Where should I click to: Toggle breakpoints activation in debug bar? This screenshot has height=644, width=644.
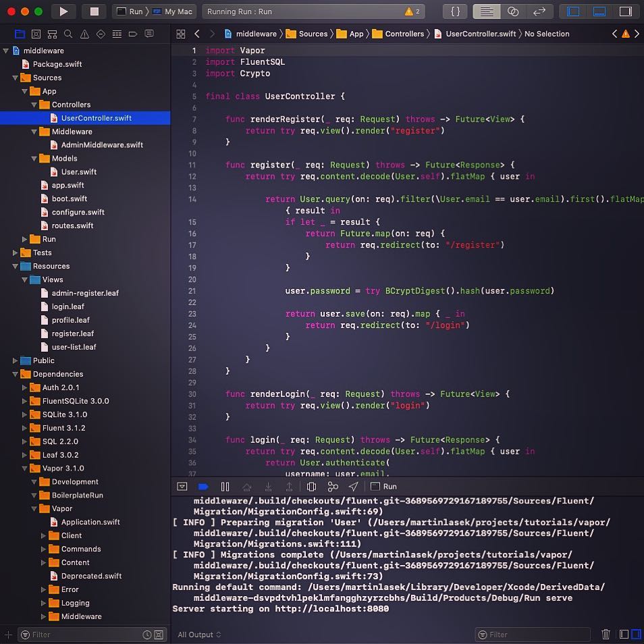(x=203, y=486)
